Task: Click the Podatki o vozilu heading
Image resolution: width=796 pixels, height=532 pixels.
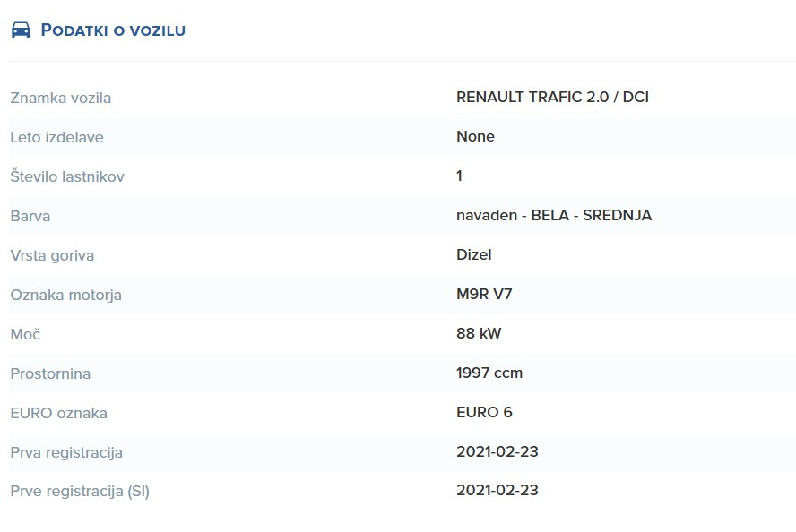Action: [x=113, y=30]
